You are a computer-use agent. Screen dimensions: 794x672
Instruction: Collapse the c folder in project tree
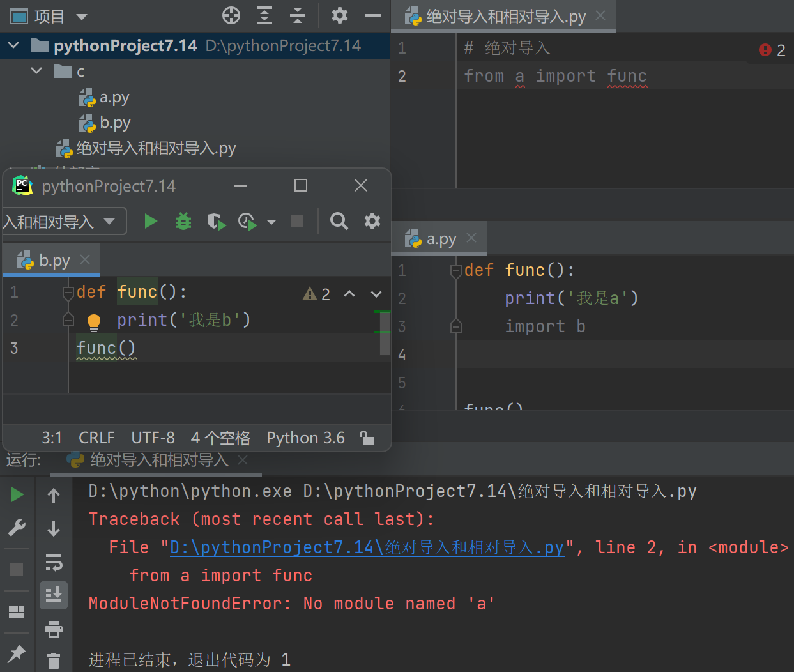tap(36, 71)
